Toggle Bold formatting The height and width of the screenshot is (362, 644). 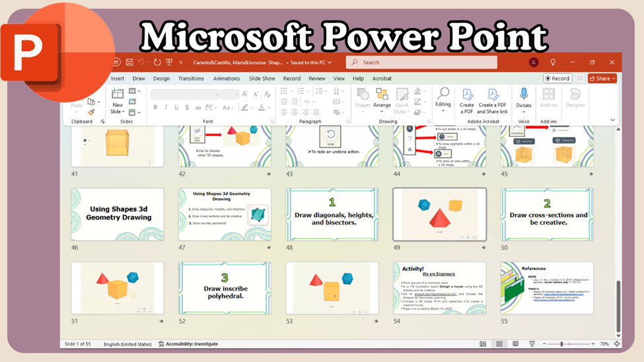tap(155, 108)
